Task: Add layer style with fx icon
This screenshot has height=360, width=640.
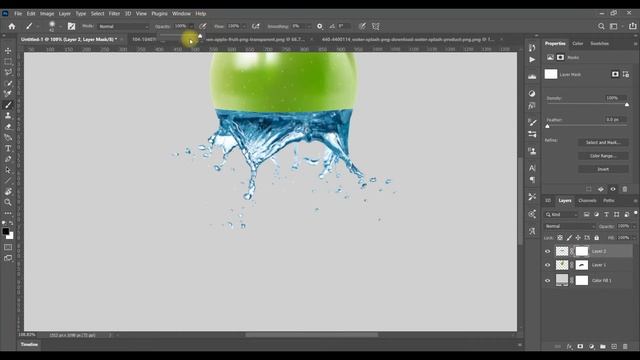Action: [x=569, y=347]
